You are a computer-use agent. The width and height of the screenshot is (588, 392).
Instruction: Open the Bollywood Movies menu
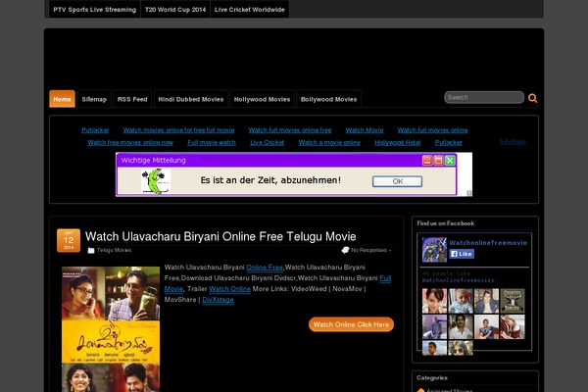(328, 99)
